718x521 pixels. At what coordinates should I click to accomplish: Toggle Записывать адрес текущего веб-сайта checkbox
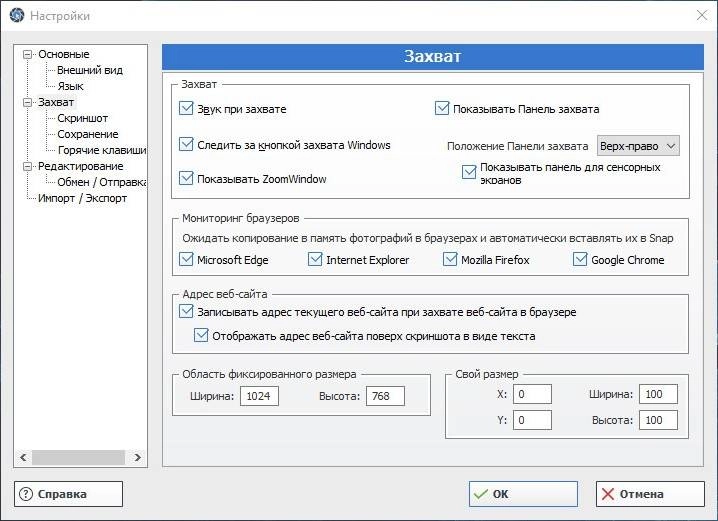(x=186, y=311)
